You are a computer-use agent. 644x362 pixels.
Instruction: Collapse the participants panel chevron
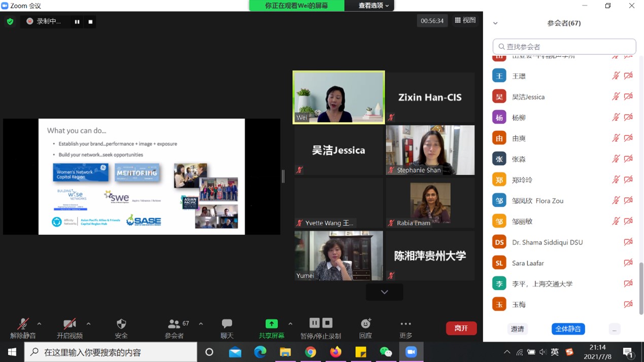pos(495,23)
